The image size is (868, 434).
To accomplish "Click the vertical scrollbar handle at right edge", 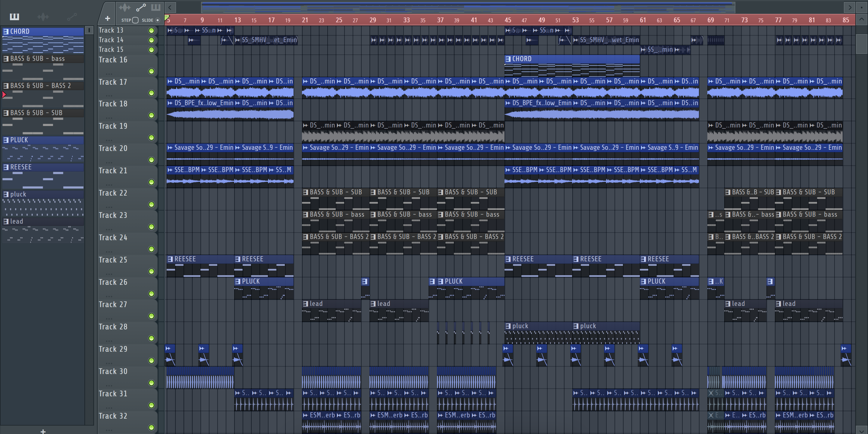I will pos(861,44).
